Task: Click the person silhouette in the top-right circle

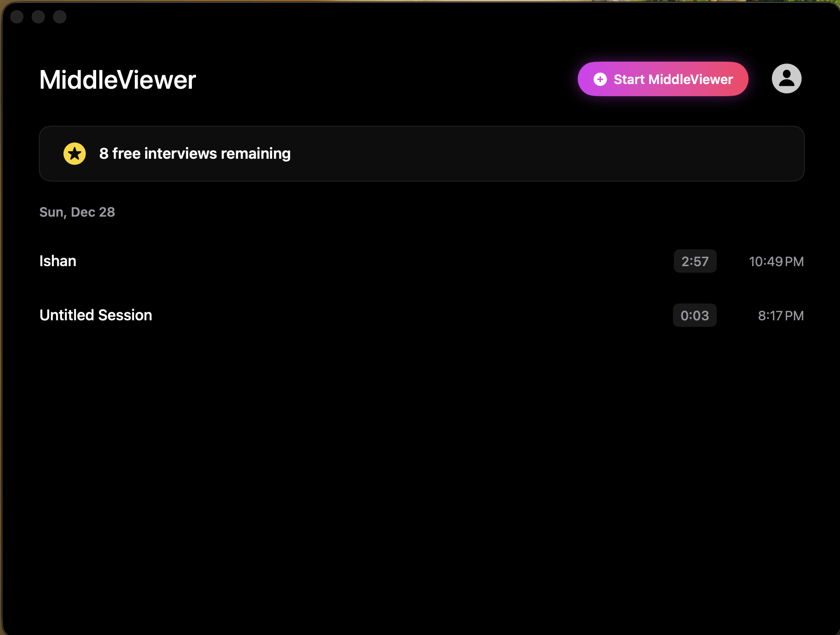Action: coord(786,78)
